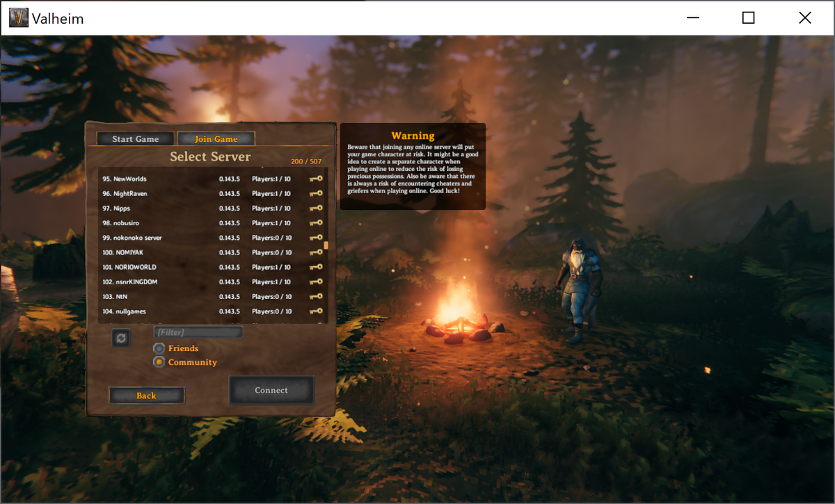Select server 97. Nipps

coord(212,208)
